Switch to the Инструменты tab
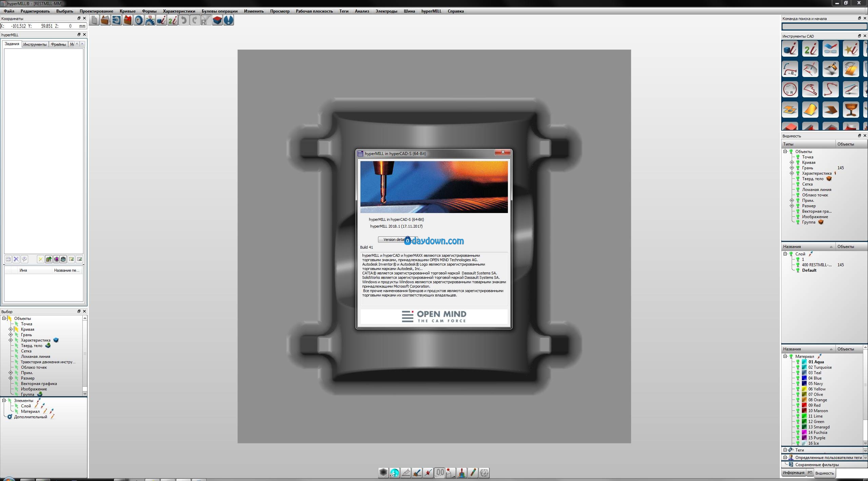 35,44
